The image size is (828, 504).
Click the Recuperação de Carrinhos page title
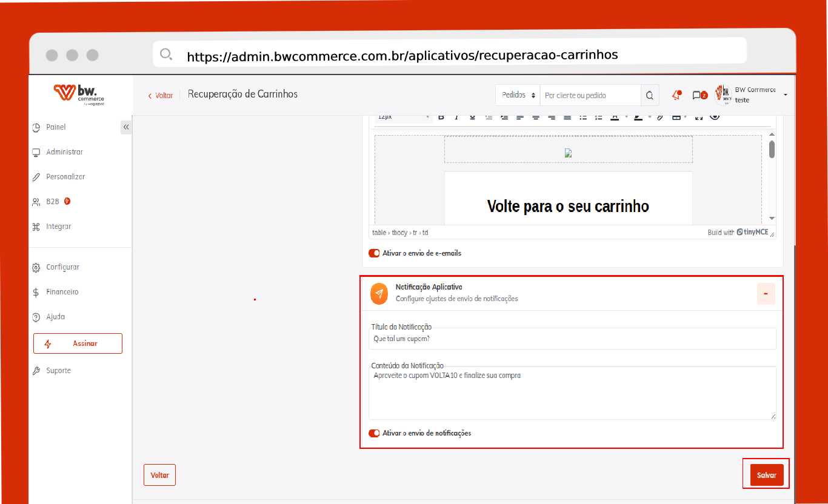point(242,94)
